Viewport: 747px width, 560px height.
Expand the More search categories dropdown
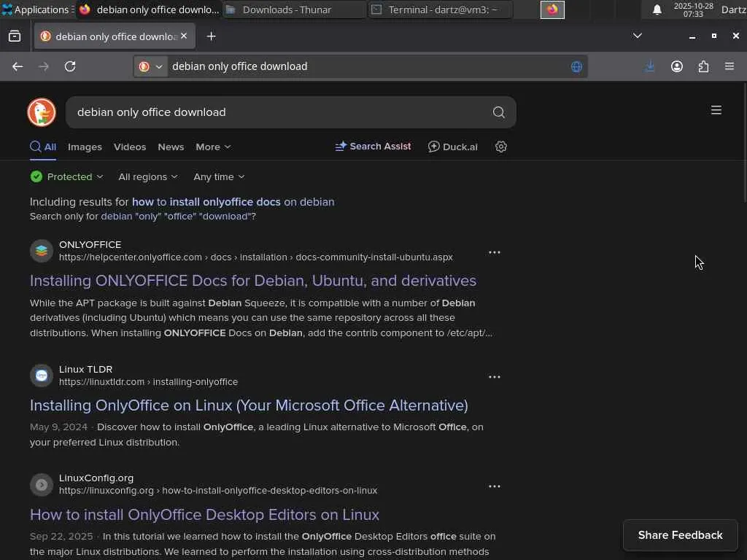(213, 147)
